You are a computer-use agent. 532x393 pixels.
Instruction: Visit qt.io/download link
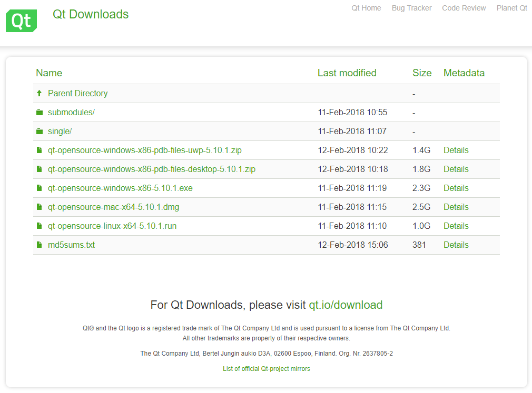(x=346, y=305)
